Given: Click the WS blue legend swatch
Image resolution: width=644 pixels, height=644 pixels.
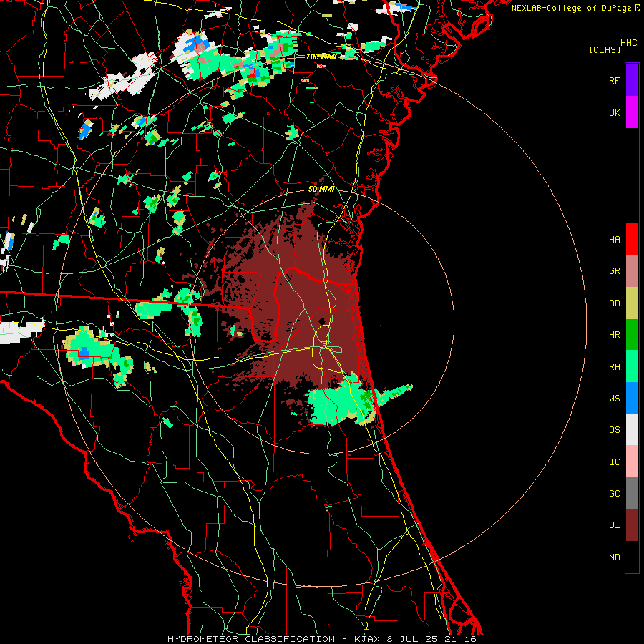Looking at the screenshot, I should coord(632,398).
